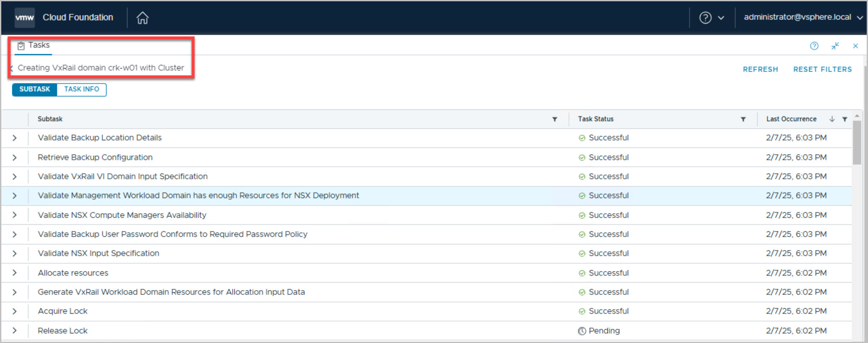868x343 pixels.
Task: Click the Tasks panel help icon
Action: coord(814,46)
